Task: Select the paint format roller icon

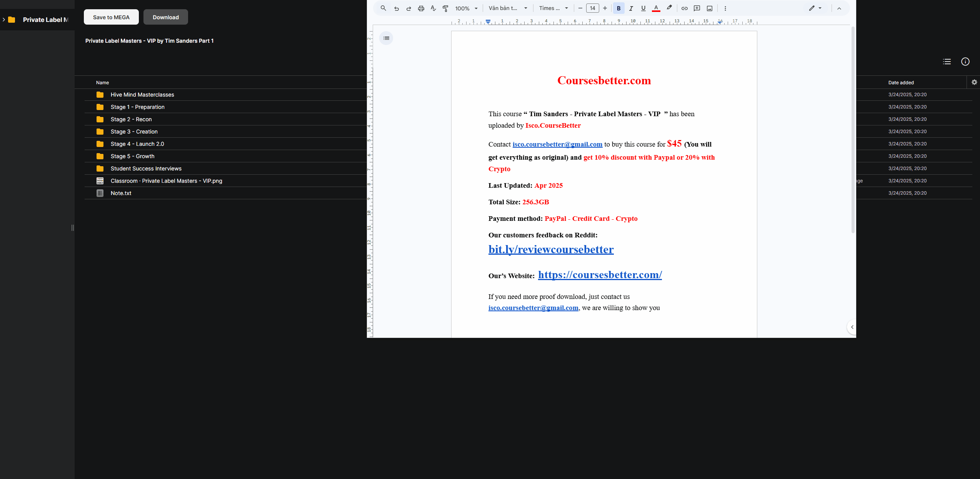Action: pyautogui.click(x=445, y=8)
